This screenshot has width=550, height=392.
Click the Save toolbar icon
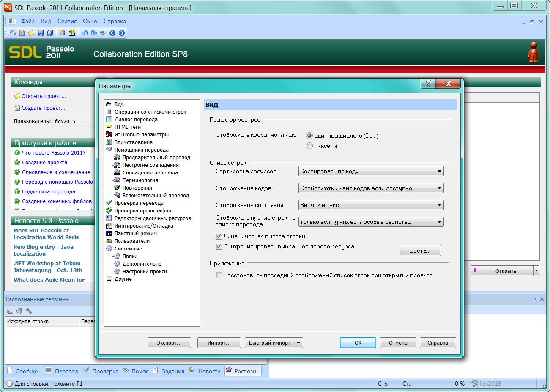coord(41,33)
